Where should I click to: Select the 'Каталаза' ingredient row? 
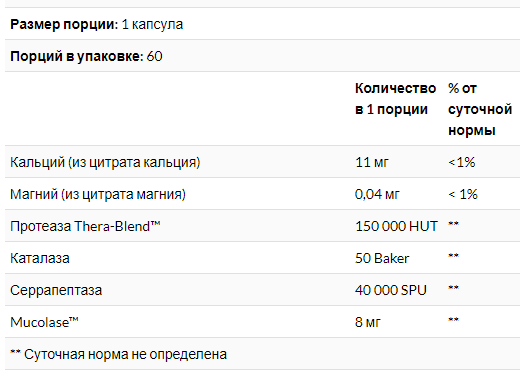click(x=262, y=258)
